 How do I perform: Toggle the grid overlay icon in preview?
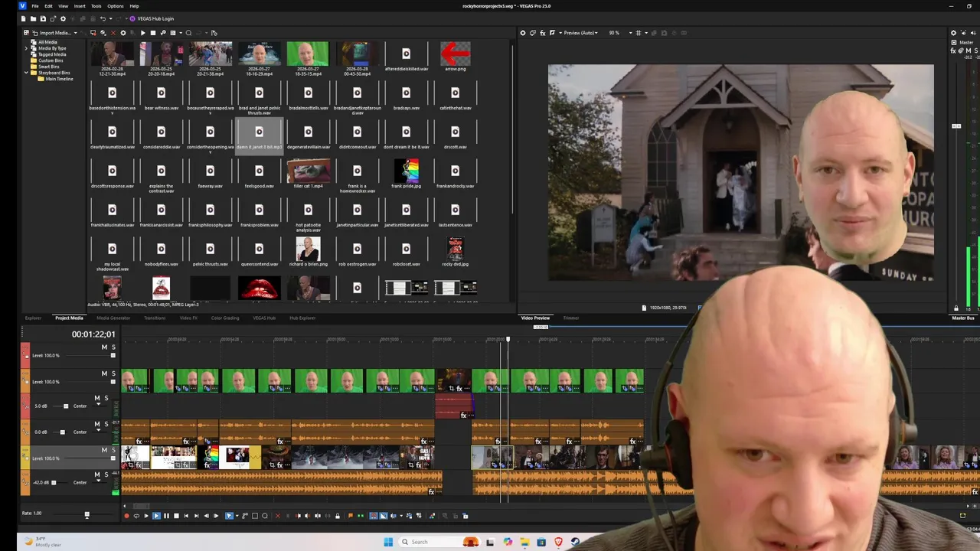[639, 33]
